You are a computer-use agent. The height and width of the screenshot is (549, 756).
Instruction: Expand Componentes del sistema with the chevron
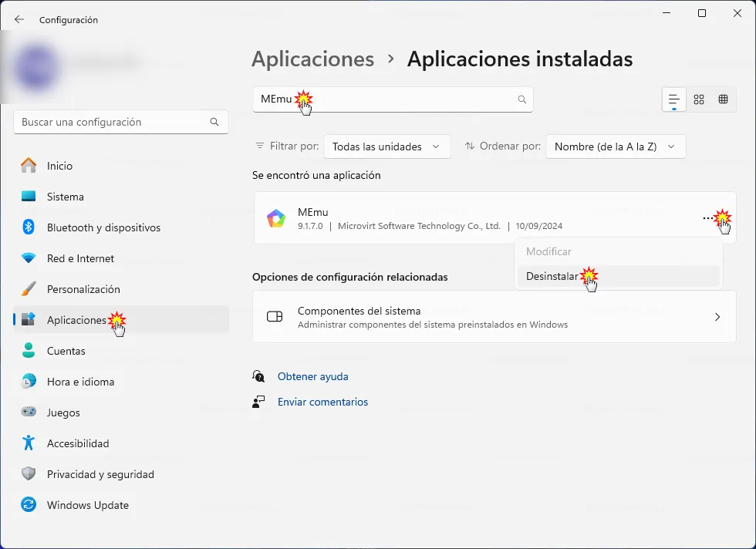pos(717,317)
